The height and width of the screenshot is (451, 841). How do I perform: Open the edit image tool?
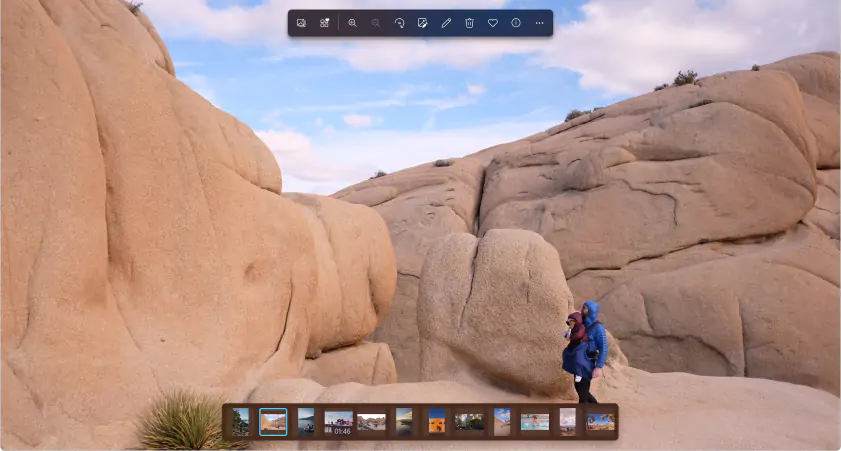[x=423, y=23]
